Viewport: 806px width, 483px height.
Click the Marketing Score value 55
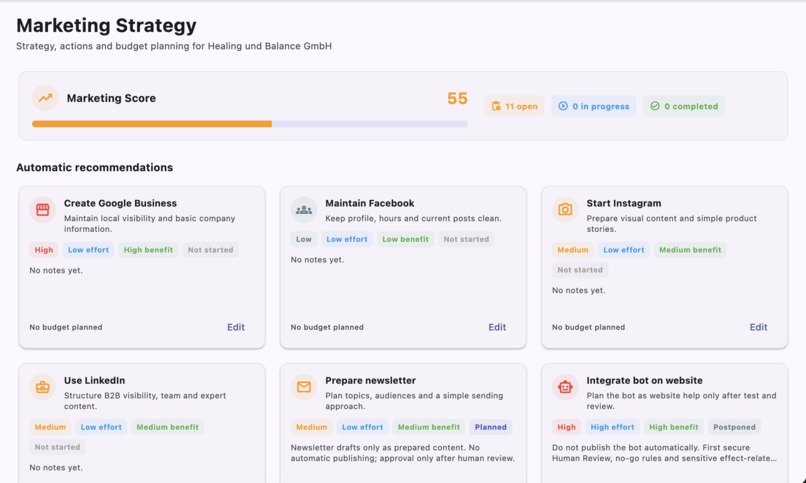point(457,98)
